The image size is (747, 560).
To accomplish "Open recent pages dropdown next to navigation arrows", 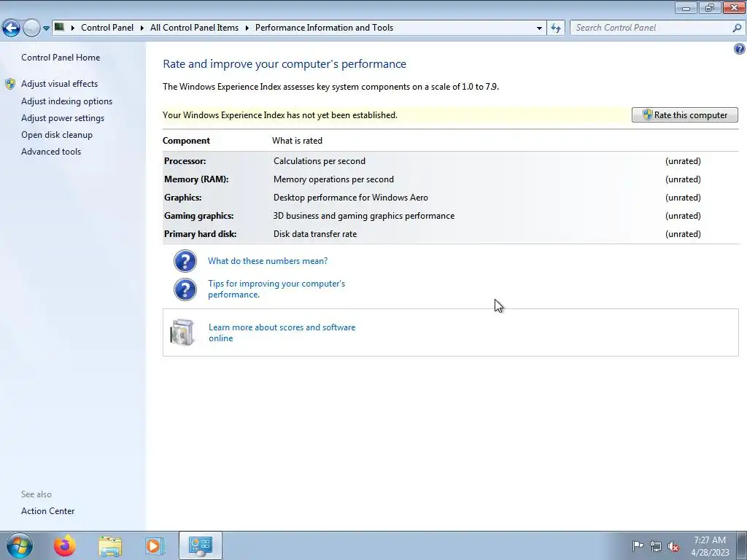I will [x=46, y=28].
